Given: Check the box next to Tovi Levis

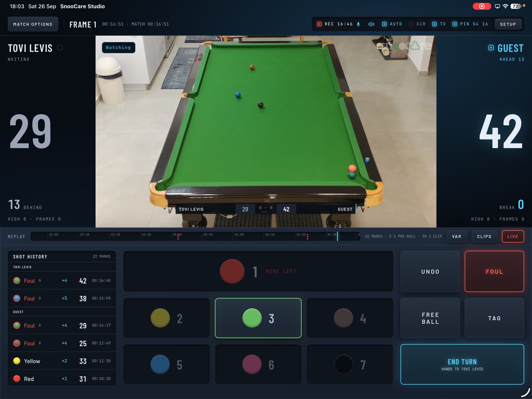Looking at the screenshot, I should click(60, 48).
